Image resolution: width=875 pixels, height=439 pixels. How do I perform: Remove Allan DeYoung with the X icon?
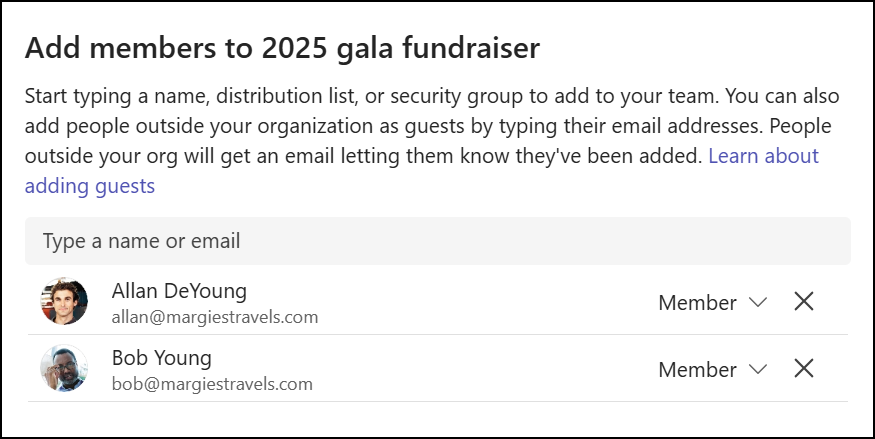pos(803,302)
